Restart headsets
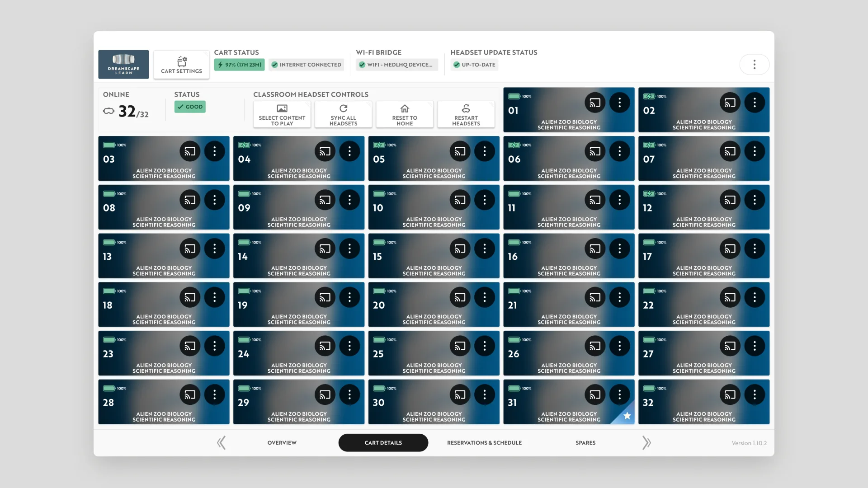This screenshot has height=488, width=868. pos(466,114)
